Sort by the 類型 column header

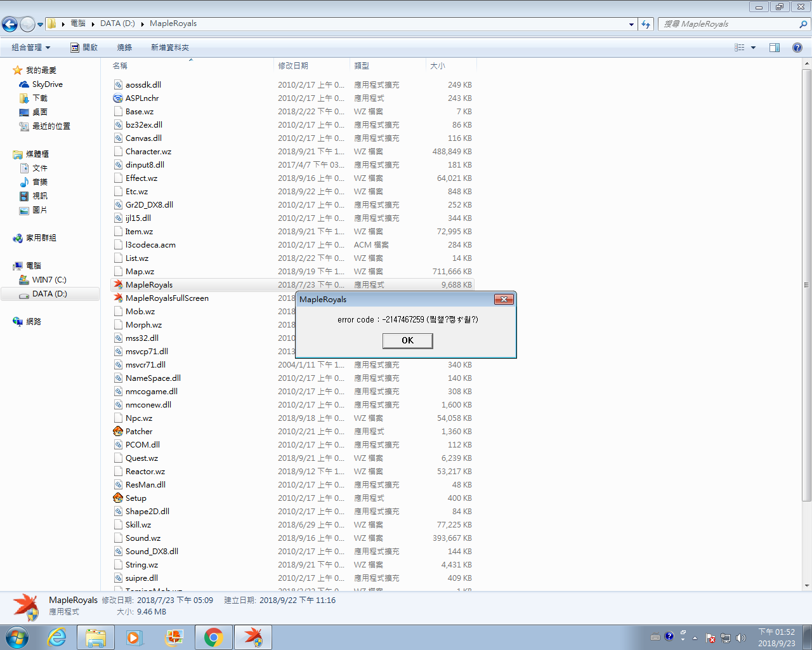coord(388,65)
